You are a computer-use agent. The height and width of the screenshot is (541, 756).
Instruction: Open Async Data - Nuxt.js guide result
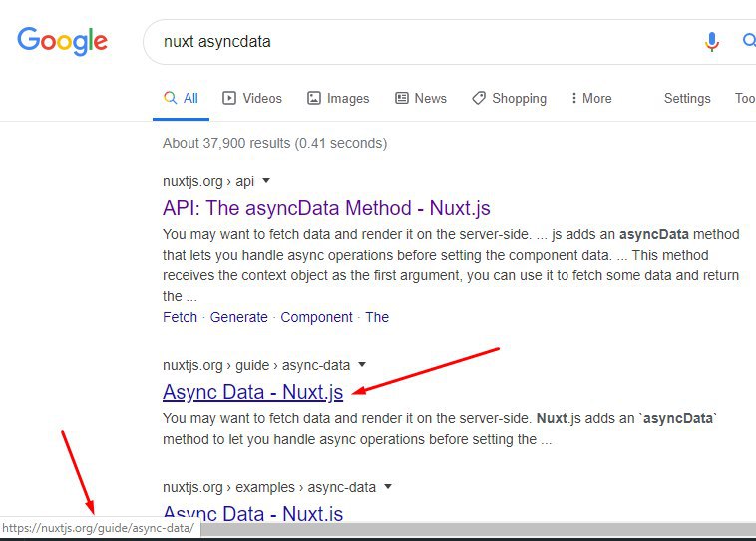tap(252, 392)
